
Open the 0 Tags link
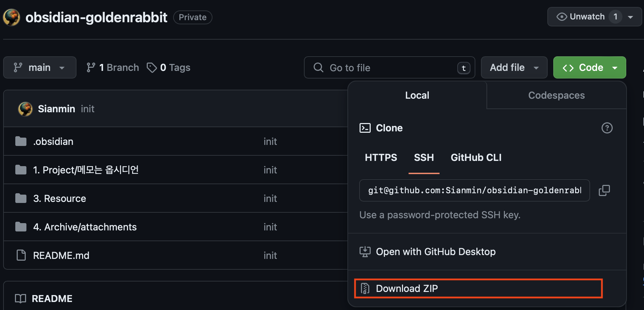pyautogui.click(x=169, y=67)
